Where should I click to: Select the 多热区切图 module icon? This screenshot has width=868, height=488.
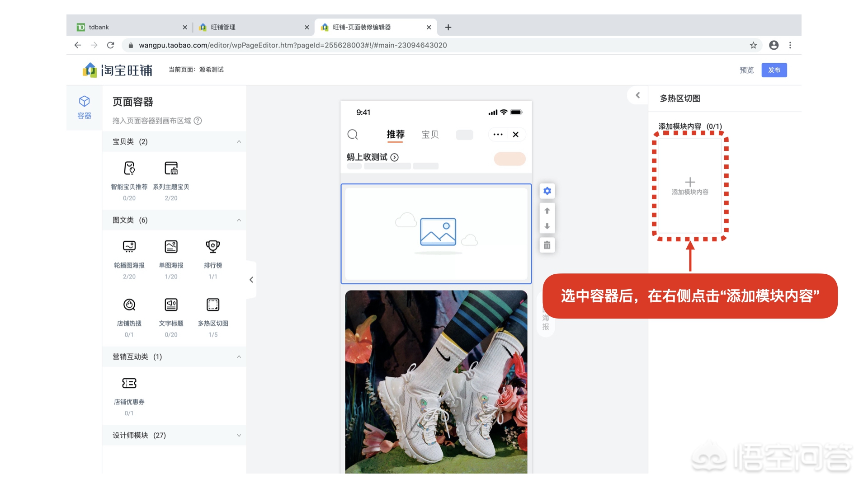pyautogui.click(x=212, y=305)
